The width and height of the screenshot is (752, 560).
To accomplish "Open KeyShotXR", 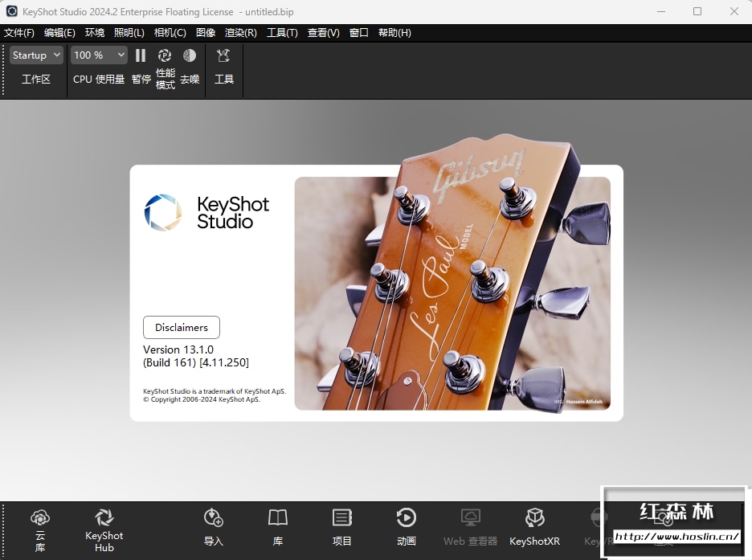I will [x=535, y=527].
